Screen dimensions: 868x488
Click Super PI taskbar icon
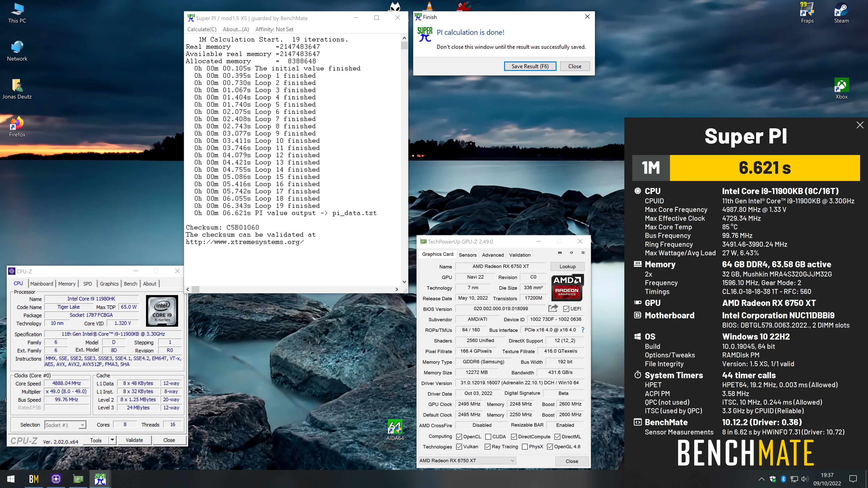click(100, 479)
